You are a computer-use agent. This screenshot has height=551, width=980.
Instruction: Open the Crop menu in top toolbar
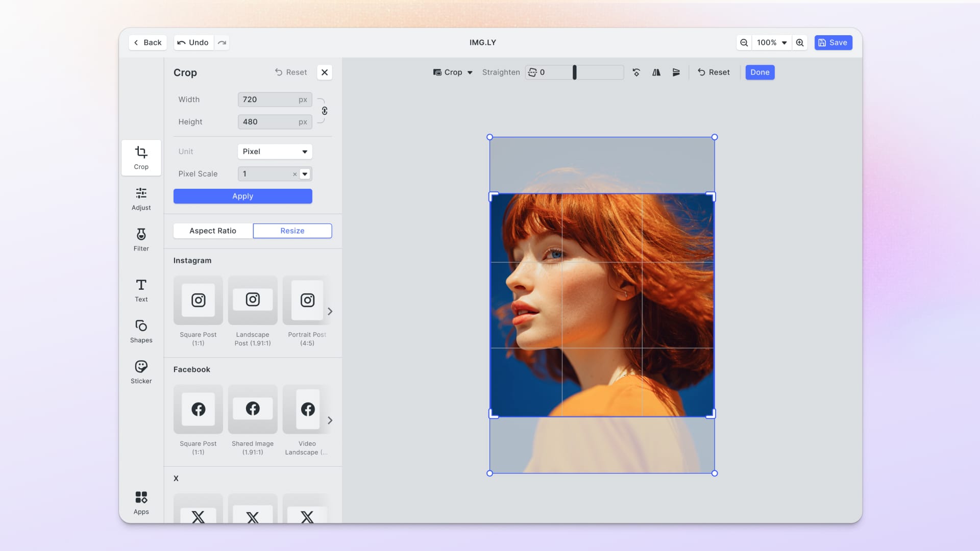pyautogui.click(x=453, y=72)
